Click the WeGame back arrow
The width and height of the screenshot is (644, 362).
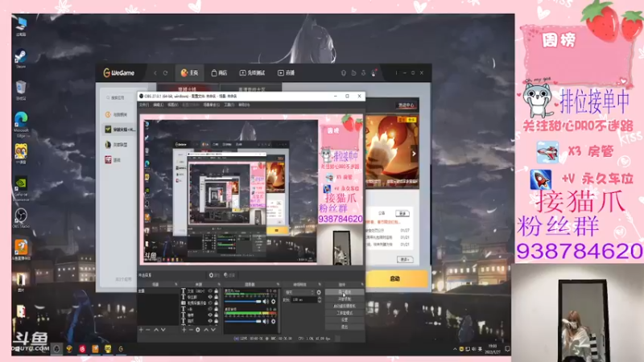[155, 73]
